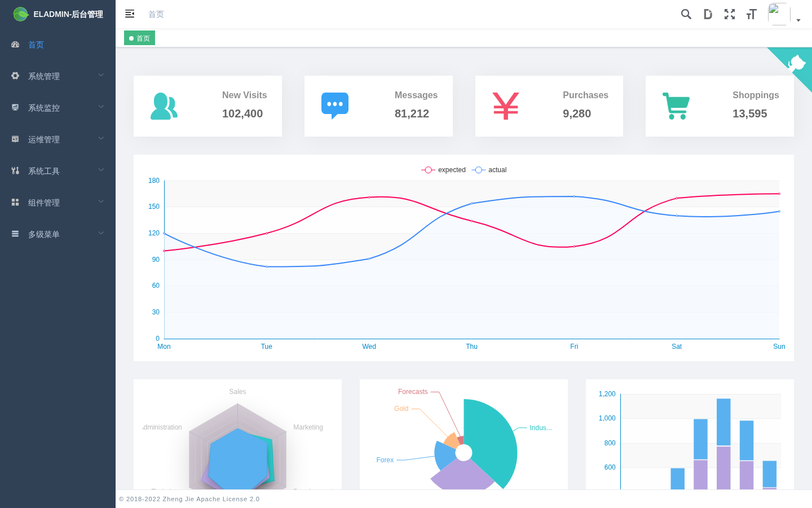Select 首页 in the sidebar menu

(x=58, y=45)
